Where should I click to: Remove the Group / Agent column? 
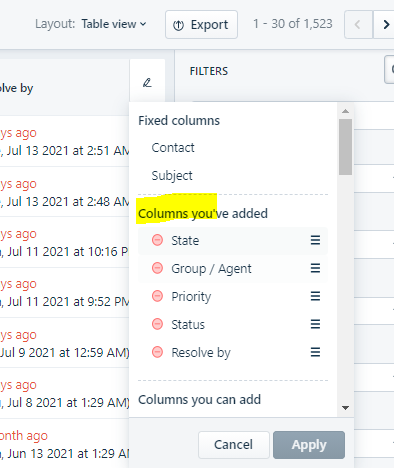(157, 268)
